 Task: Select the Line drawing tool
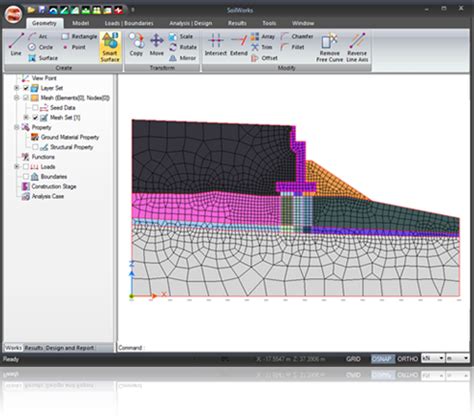(x=16, y=44)
